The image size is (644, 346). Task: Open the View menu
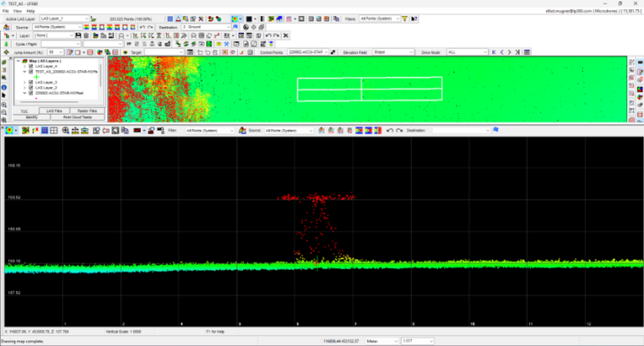click(x=18, y=11)
